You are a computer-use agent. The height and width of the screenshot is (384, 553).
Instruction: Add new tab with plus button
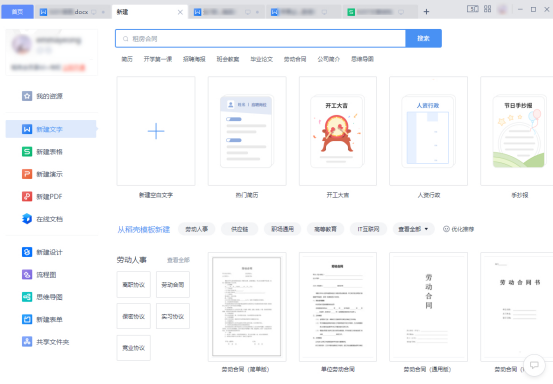tap(426, 12)
